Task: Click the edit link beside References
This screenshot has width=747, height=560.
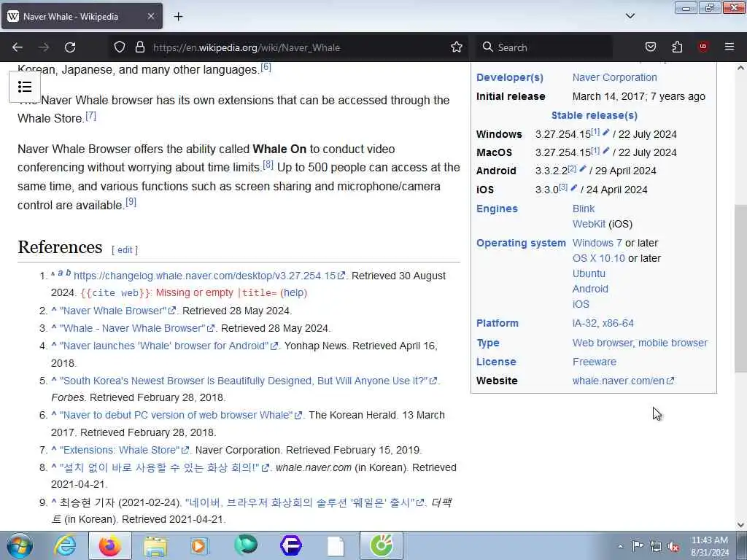Action: coord(125,250)
